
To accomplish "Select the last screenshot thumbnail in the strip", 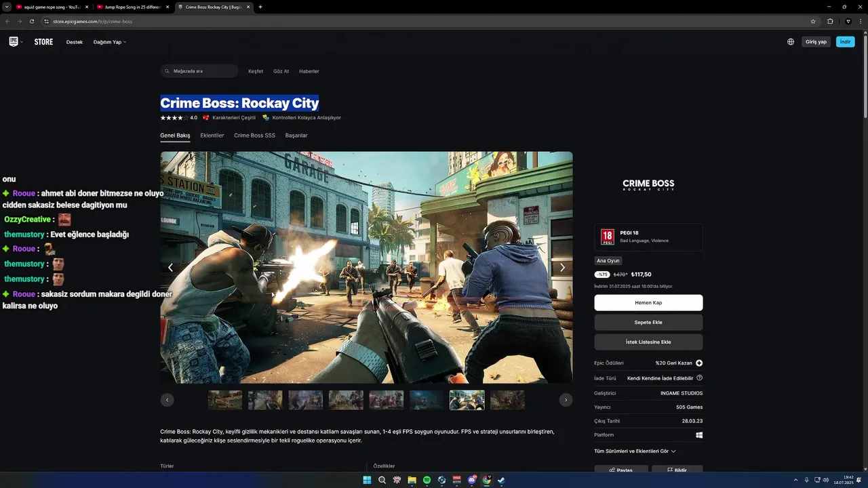I will pos(507,400).
